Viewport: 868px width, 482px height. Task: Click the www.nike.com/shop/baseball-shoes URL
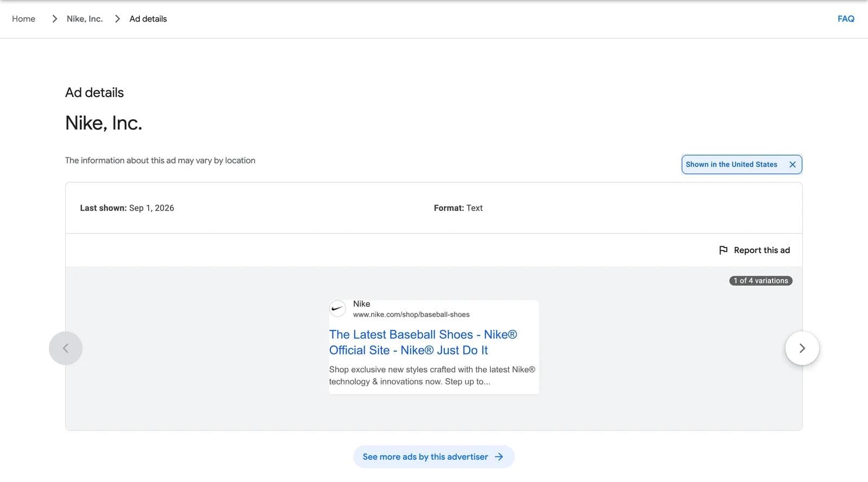point(411,314)
